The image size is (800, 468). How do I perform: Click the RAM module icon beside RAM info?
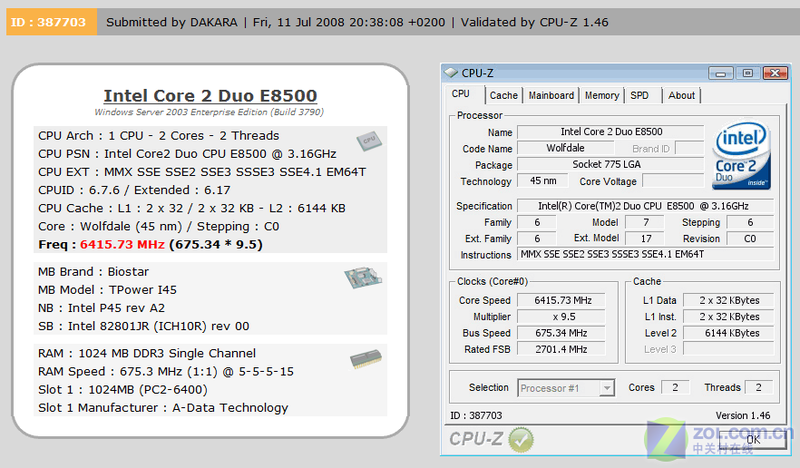(366, 359)
